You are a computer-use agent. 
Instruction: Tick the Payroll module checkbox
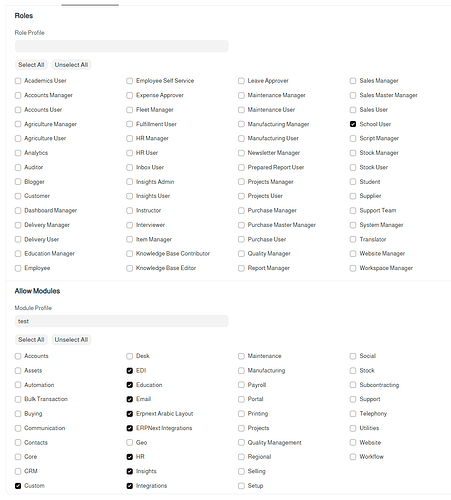(241, 385)
